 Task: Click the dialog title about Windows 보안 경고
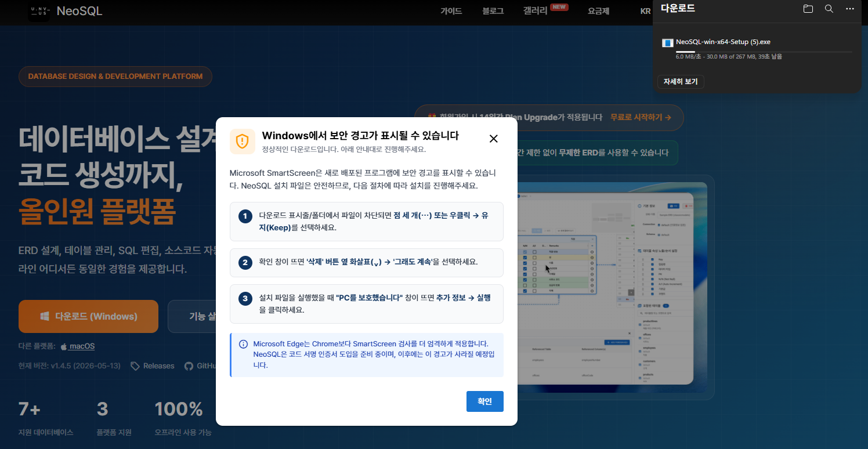tap(360, 136)
